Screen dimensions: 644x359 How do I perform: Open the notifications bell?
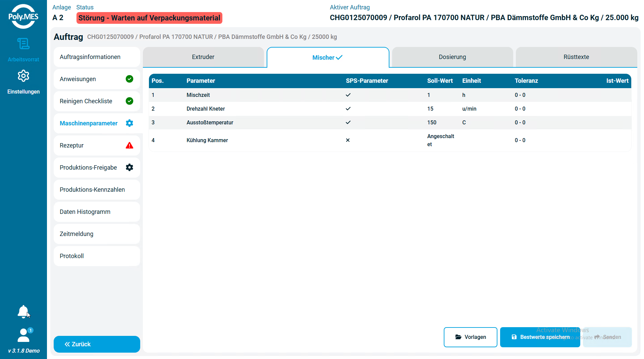[23, 312]
